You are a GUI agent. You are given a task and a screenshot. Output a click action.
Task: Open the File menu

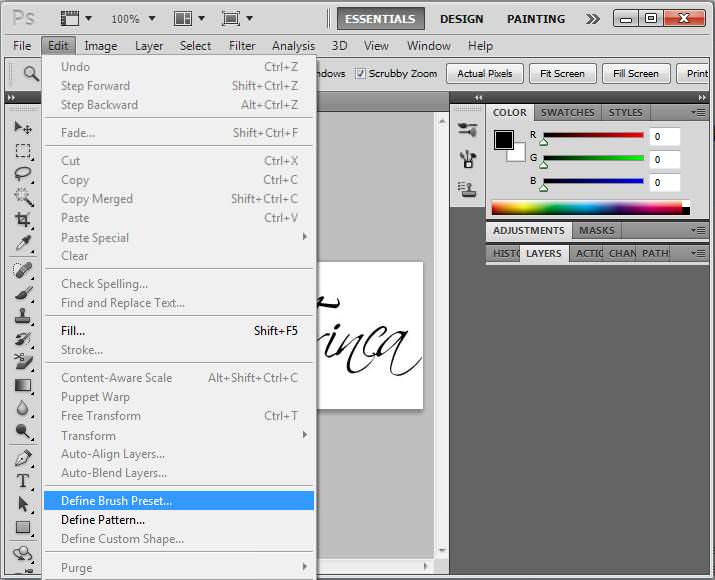pos(22,46)
